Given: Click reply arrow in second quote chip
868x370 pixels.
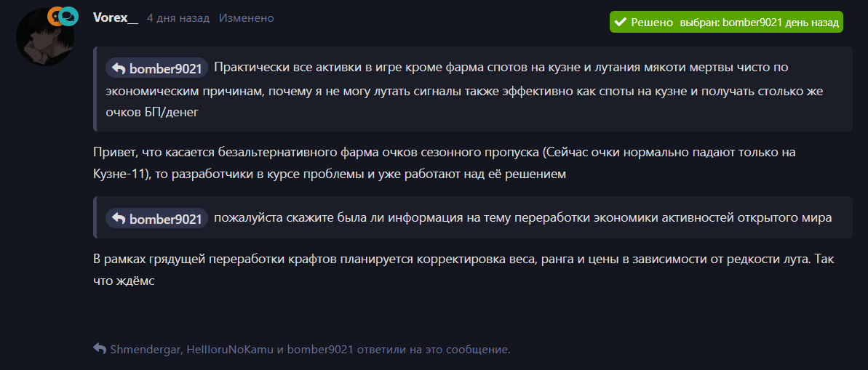Looking at the screenshot, I should pyautogui.click(x=119, y=219).
